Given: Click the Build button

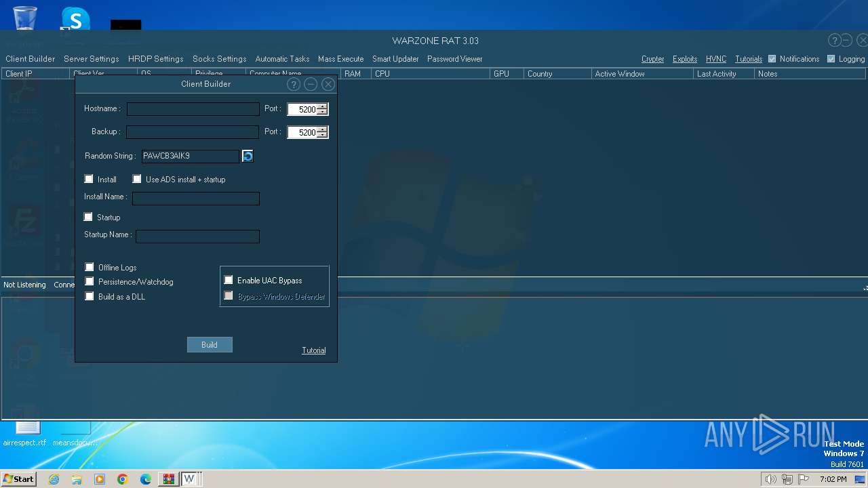Looking at the screenshot, I should (x=210, y=345).
